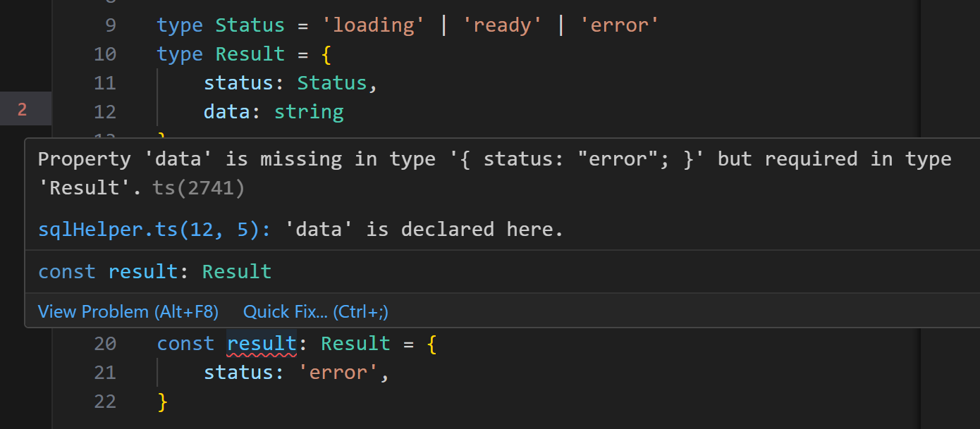This screenshot has height=429, width=980.
Task: Click the status property on line 21
Action: click(238, 373)
